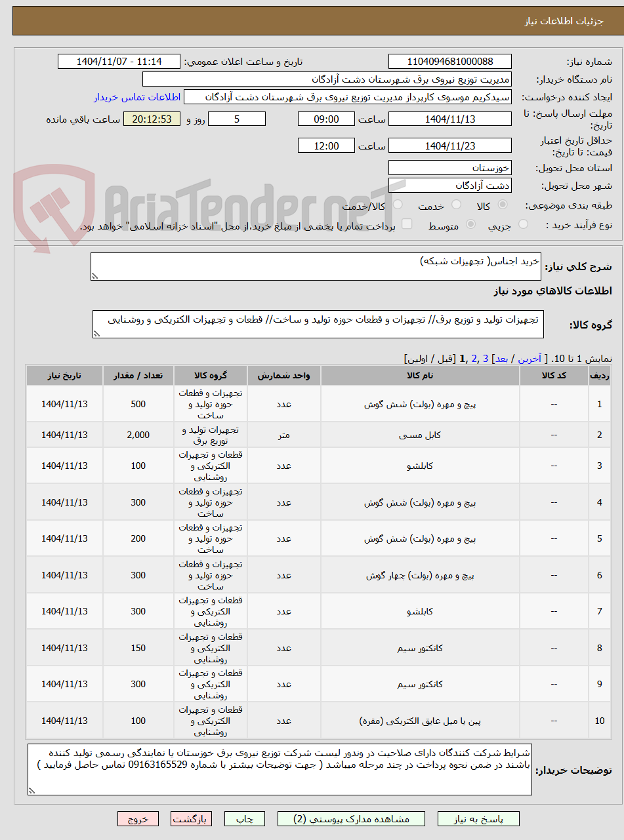Click the price validity date 1404/11/23 field
This screenshot has height=840, width=624.
tap(450, 146)
